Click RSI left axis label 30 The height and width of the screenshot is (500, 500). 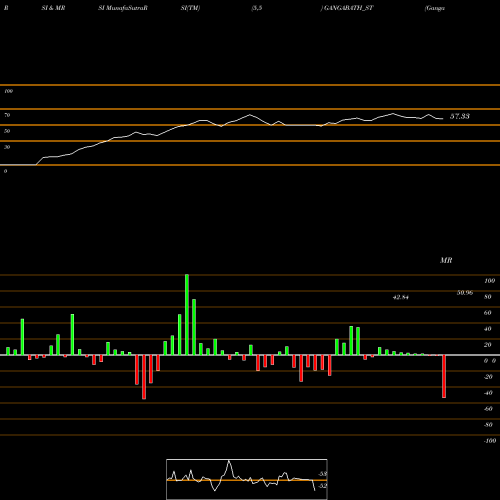7,147
